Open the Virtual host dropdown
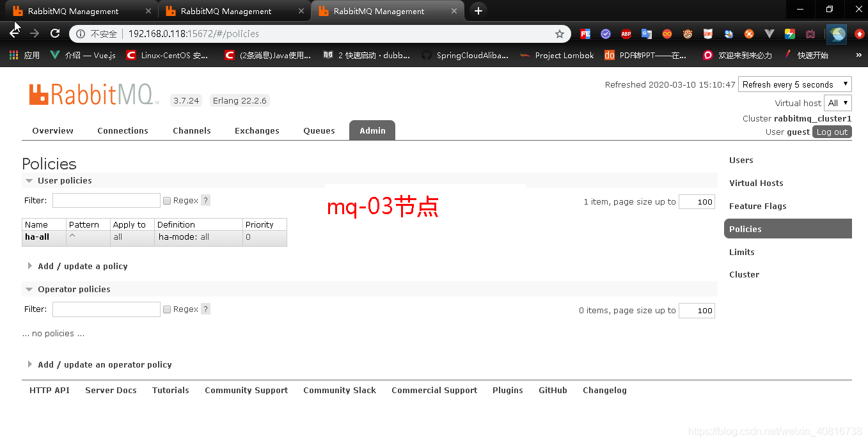 coord(838,103)
